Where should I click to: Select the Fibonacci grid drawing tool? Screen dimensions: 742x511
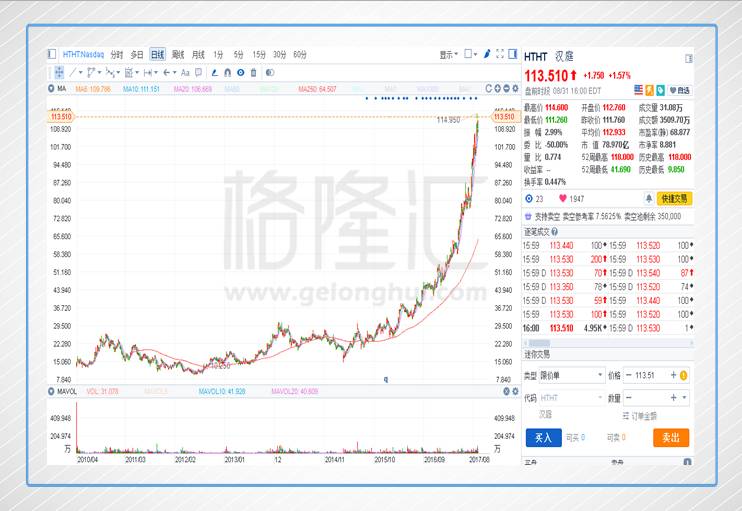(129, 72)
